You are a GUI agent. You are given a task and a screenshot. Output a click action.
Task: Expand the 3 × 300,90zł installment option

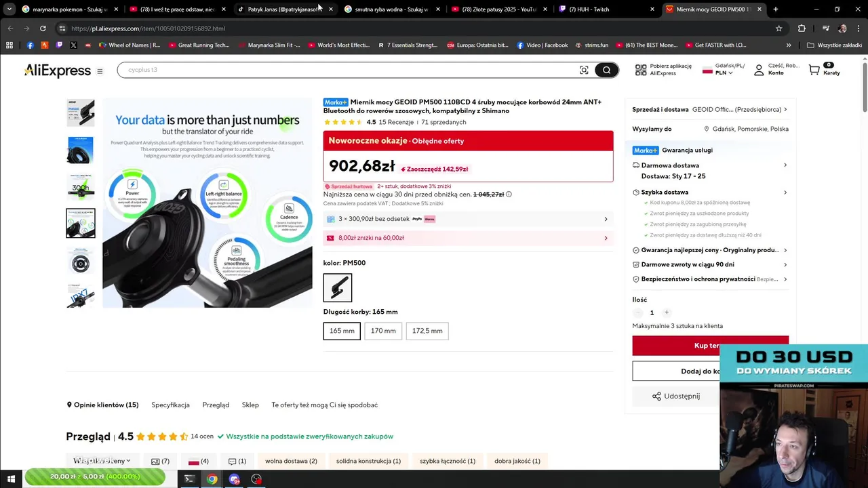pyautogui.click(x=468, y=219)
